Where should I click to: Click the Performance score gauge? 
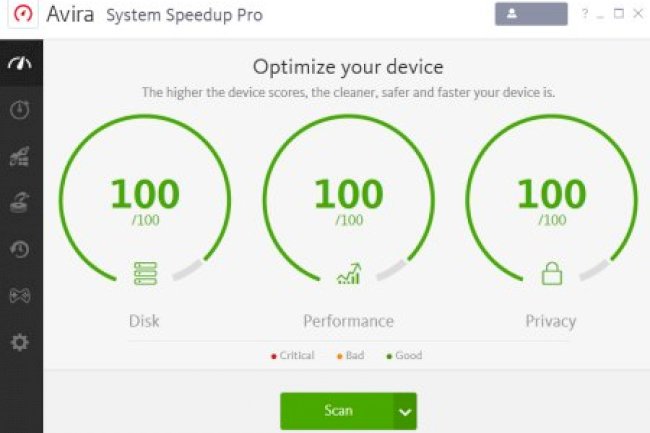point(348,200)
